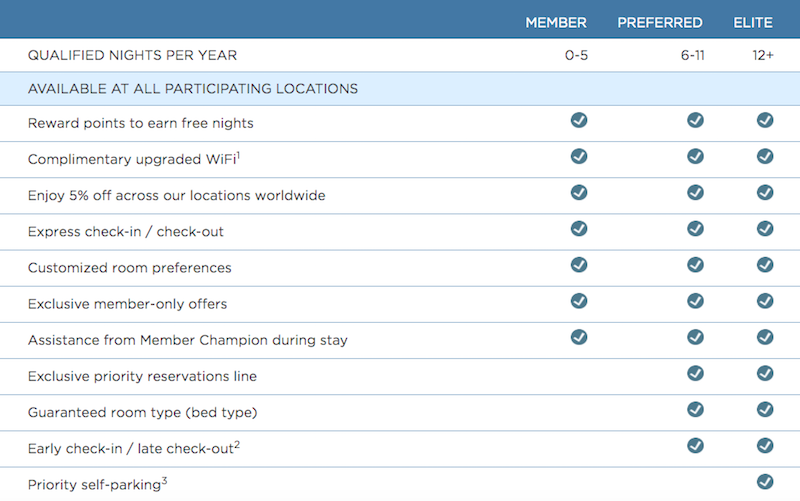Click Elite checkmark for Express check-in row
This screenshot has width=800, height=501.
click(x=765, y=229)
